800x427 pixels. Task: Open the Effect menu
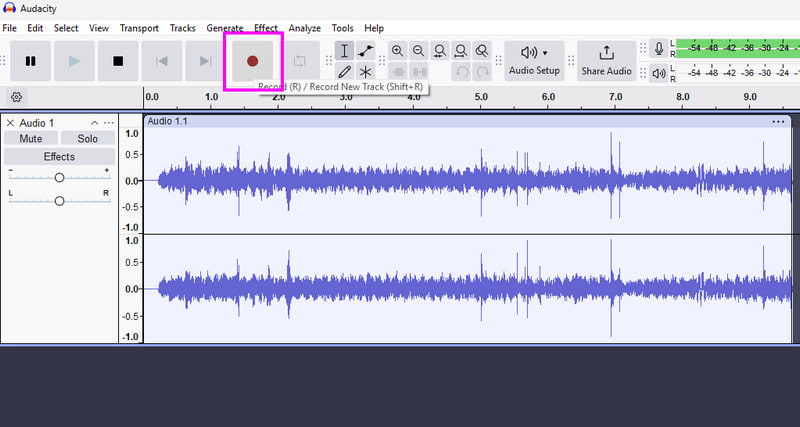point(266,28)
